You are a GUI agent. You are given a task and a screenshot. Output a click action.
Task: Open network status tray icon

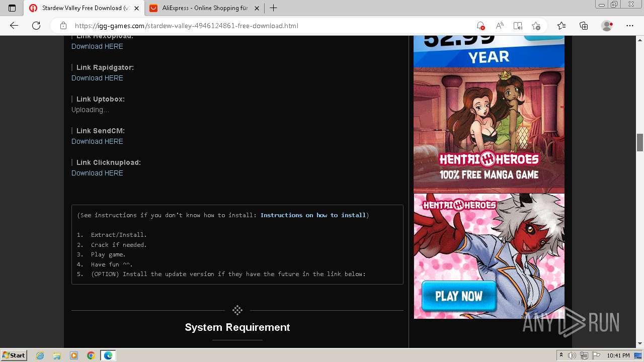click(x=584, y=355)
